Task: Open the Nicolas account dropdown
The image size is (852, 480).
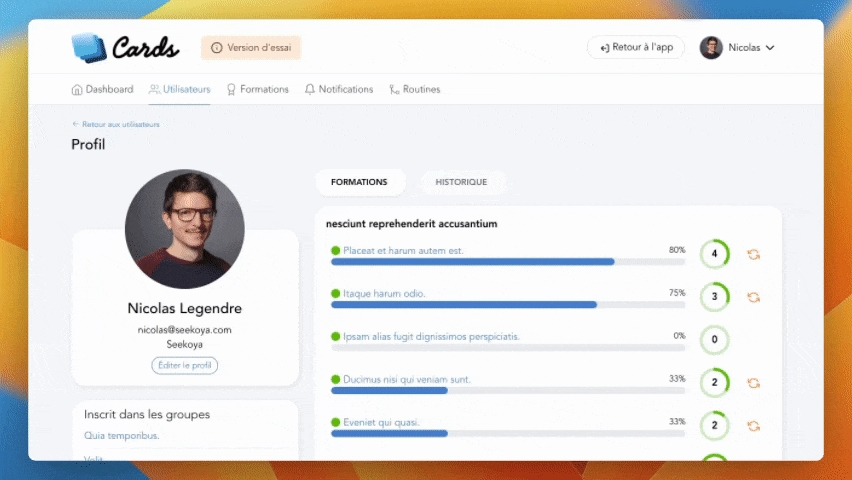Action: [738, 48]
